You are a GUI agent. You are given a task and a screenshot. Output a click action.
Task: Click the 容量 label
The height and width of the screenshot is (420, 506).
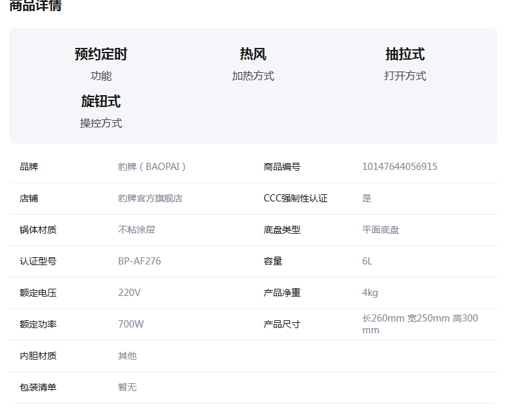[x=273, y=261]
